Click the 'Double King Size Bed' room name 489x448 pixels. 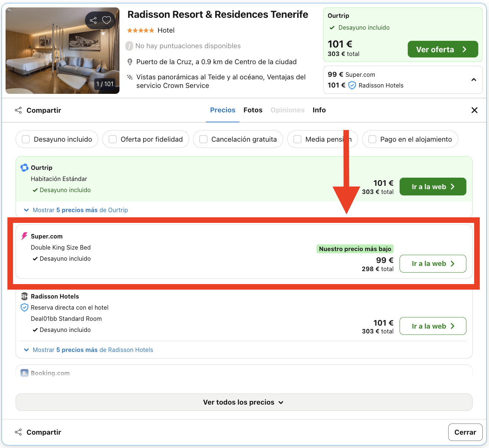(61, 247)
